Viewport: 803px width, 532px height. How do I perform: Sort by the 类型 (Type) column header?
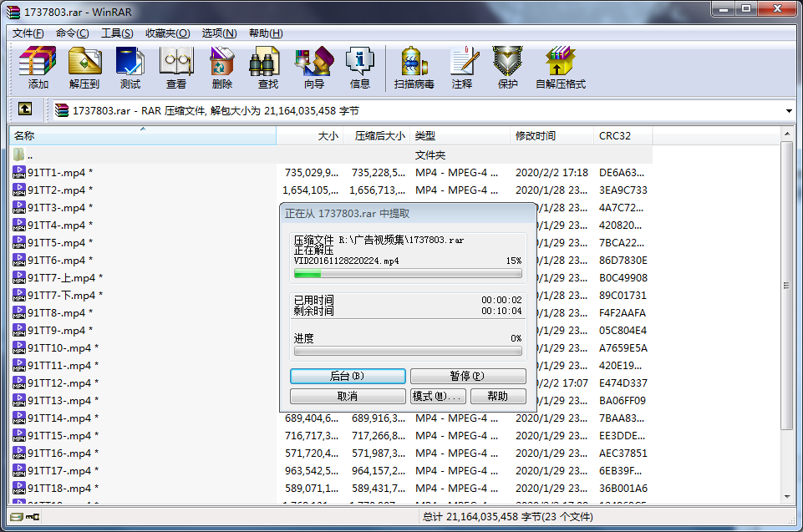click(460, 135)
